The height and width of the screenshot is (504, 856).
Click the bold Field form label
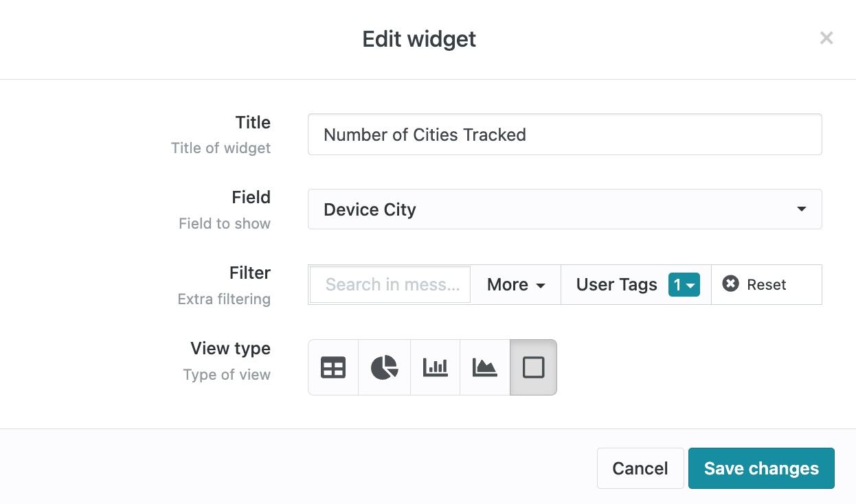point(251,197)
